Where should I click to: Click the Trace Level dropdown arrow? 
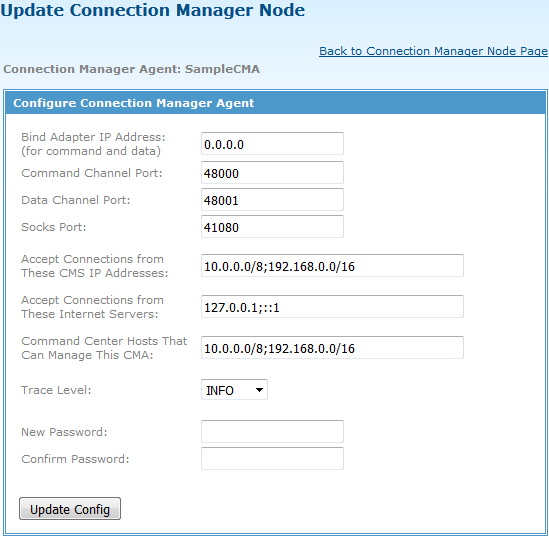point(259,390)
